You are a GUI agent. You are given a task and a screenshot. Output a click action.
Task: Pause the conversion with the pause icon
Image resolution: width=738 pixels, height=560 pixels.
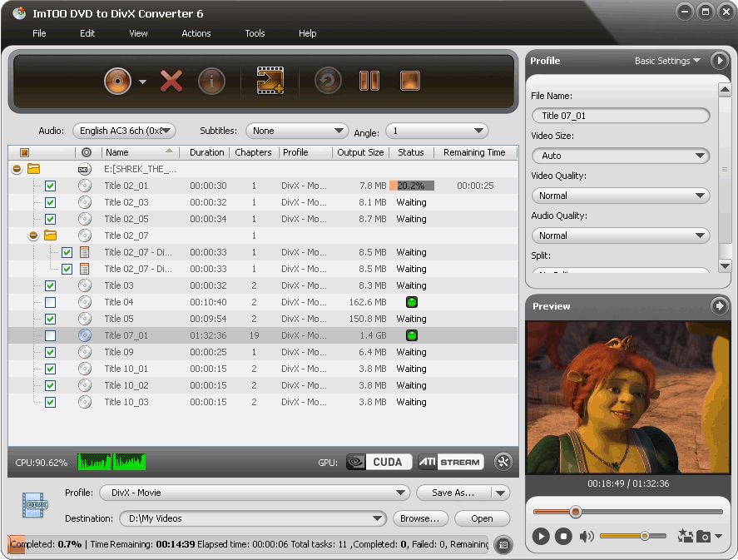[369, 81]
